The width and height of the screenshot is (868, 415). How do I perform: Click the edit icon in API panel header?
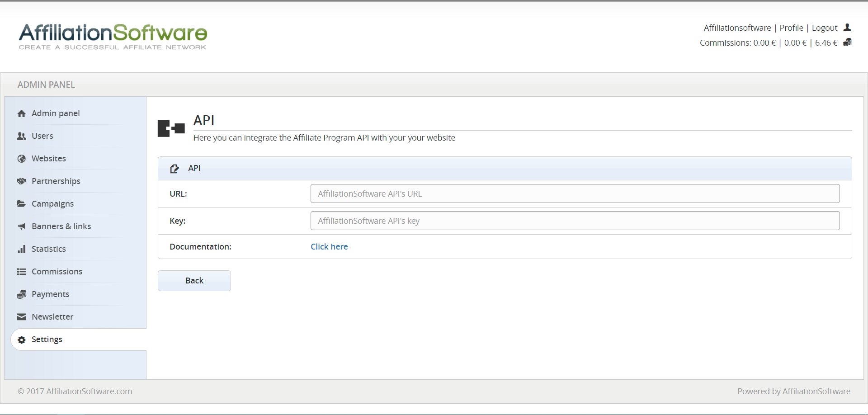point(175,169)
